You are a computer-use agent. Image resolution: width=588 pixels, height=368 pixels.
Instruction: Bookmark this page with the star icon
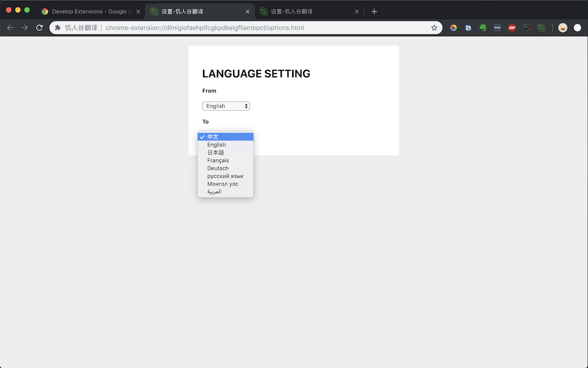click(x=434, y=28)
